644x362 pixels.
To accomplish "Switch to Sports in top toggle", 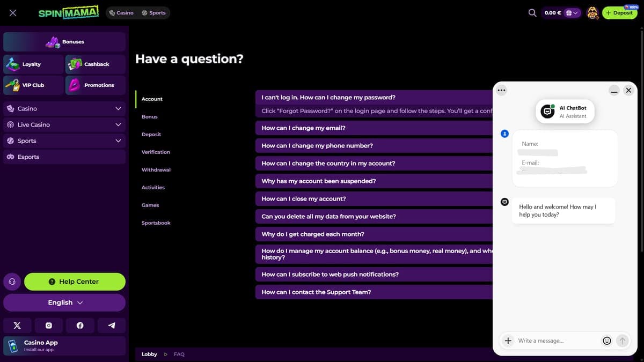I will (153, 13).
